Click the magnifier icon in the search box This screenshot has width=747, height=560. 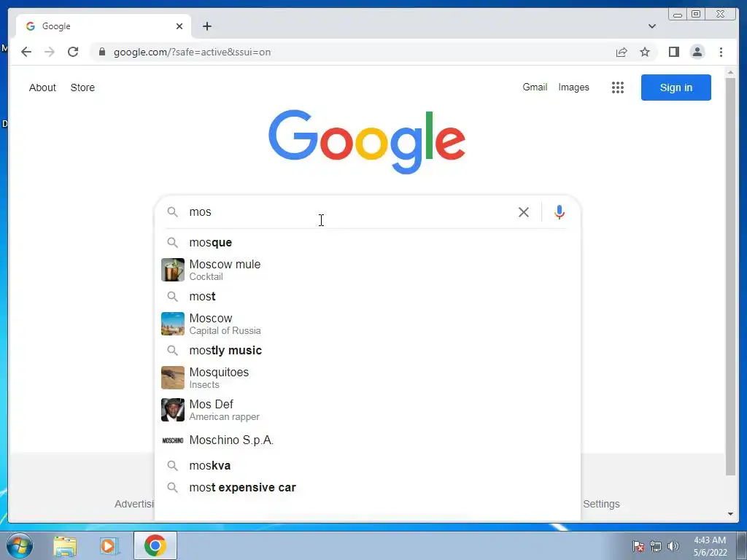(172, 212)
